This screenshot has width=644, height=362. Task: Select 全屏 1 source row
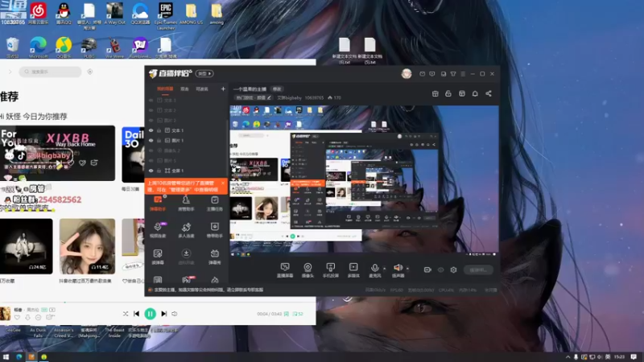click(186, 171)
